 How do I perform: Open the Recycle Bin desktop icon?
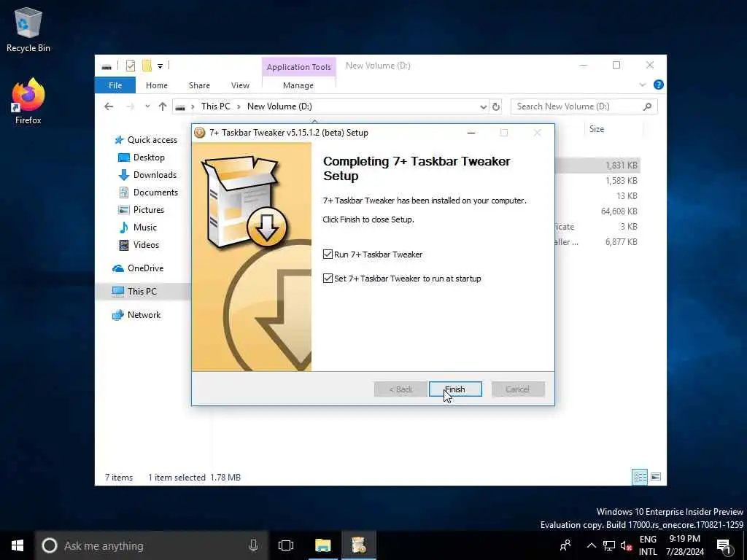tap(28, 30)
